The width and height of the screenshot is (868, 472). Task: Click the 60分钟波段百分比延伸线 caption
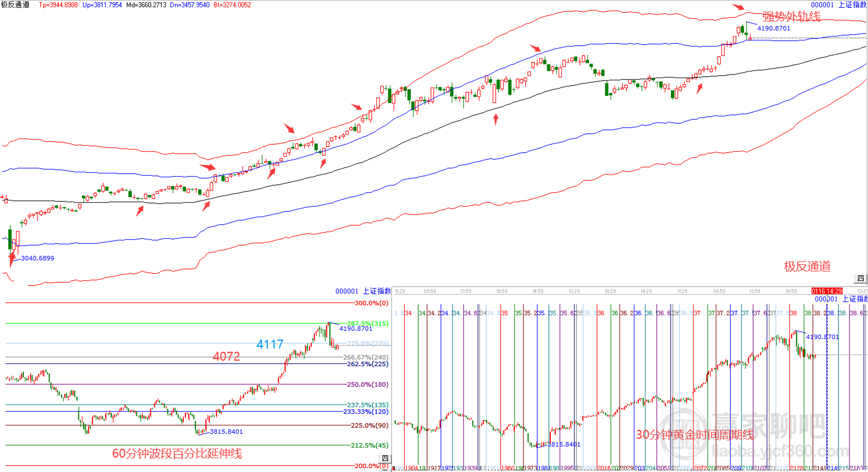(177, 454)
